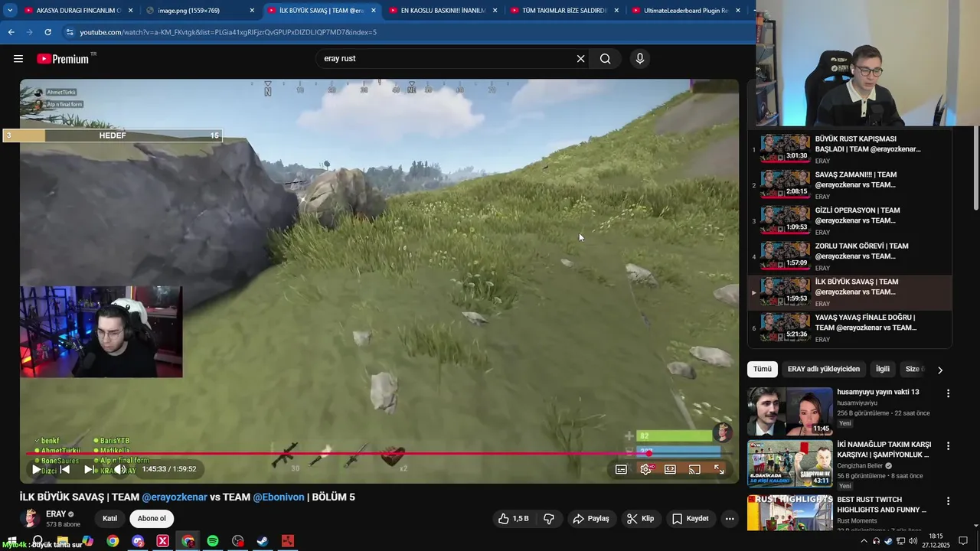
Task: Go back with browser back arrow
Action: 11,32
